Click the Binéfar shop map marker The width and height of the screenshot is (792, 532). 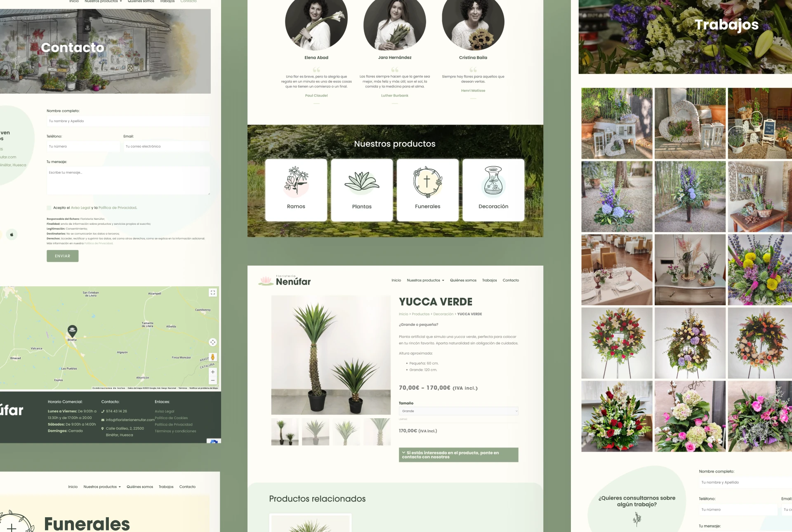coord(72,330)
